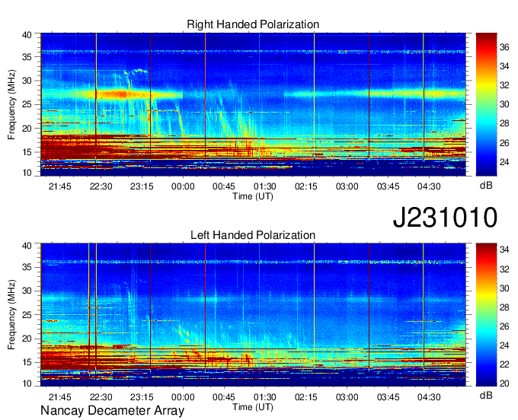This screenshot has width=518, height=420.
Task: Click the 00:00 tick on the top time axis
Action: click(x=183, y=186)
